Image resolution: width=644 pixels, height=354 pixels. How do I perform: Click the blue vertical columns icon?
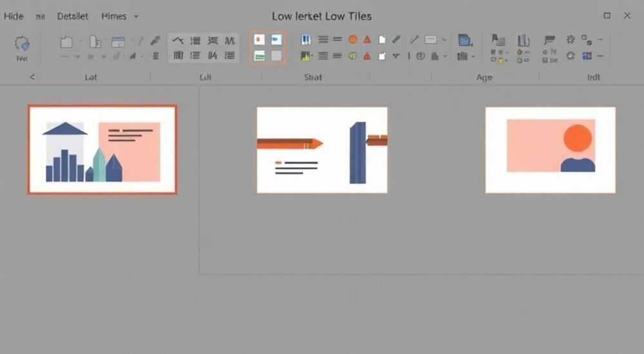[x=305, y=39]
